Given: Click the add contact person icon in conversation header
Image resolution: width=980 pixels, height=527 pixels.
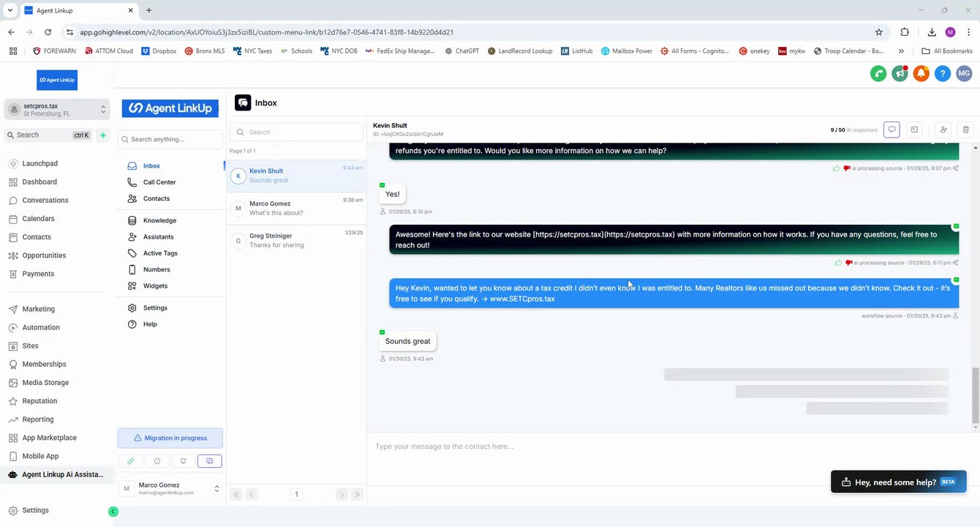Looking at the screenshot, I should (x=943, y=130).
